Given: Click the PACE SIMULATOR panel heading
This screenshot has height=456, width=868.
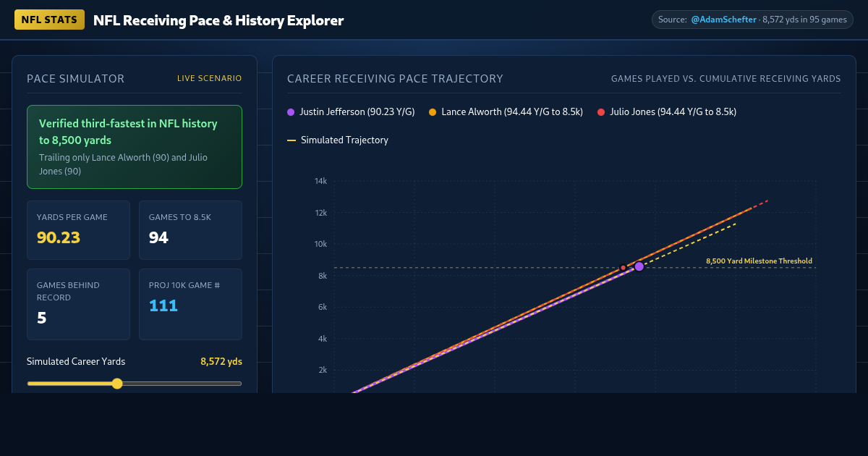Looking at the screenshot, I should click(x=76, y=79).
